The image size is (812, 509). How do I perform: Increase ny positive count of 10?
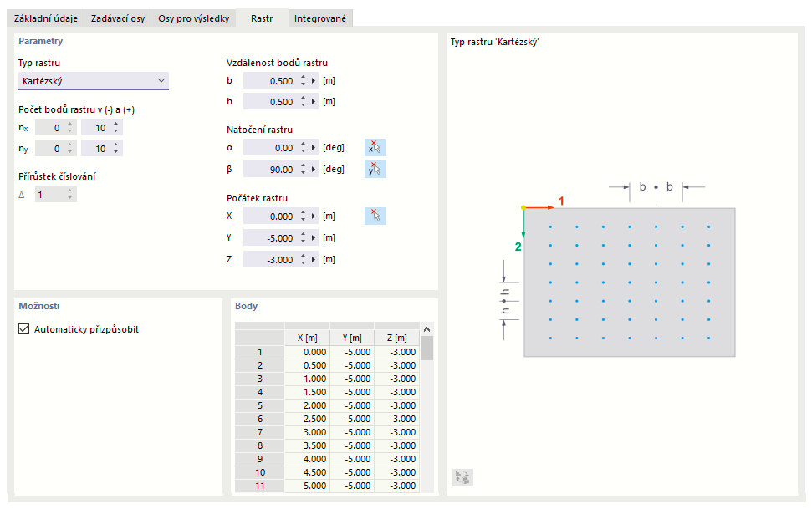(116, 145)
